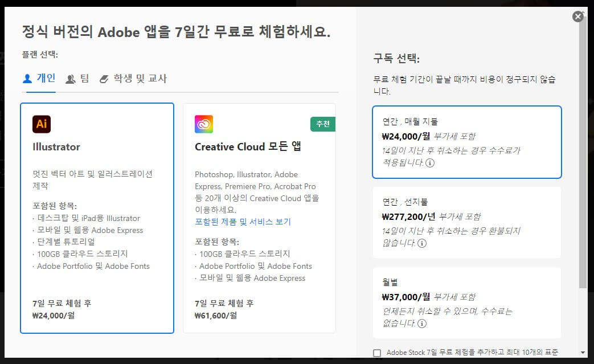This screenshot has height=364, width=594.
Task: Click the Illustrator plan title
Action: pos(56,147)
